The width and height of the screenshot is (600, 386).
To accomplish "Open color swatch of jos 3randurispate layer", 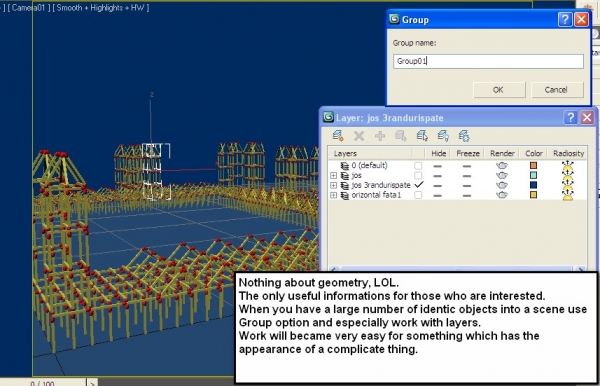I will (x=533, y=185).
